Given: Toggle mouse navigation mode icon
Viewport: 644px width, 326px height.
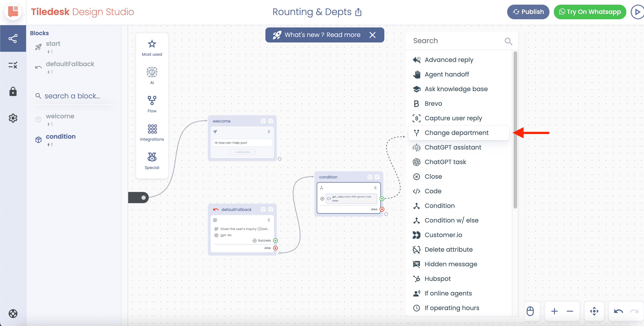Looking at the screenshot, I should click(530, 311).
